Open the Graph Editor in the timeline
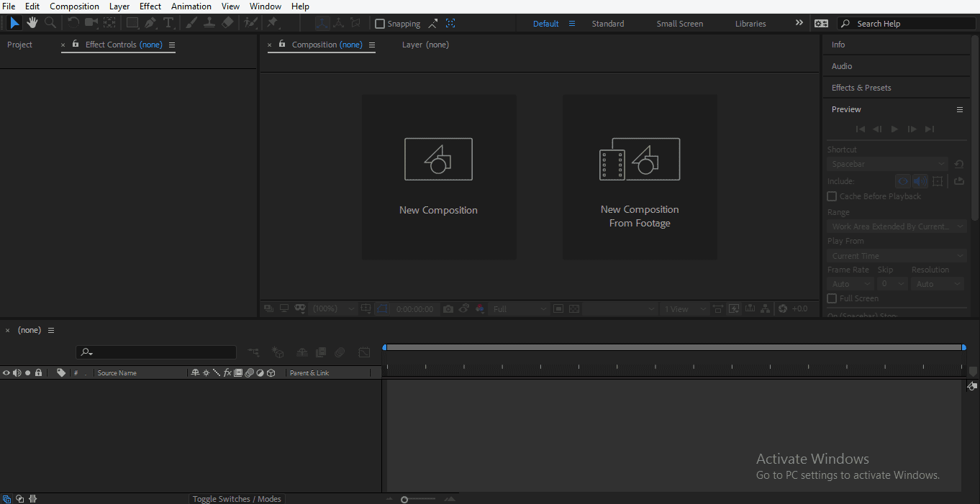The image size is (980, 504). (x=364, y=352)
